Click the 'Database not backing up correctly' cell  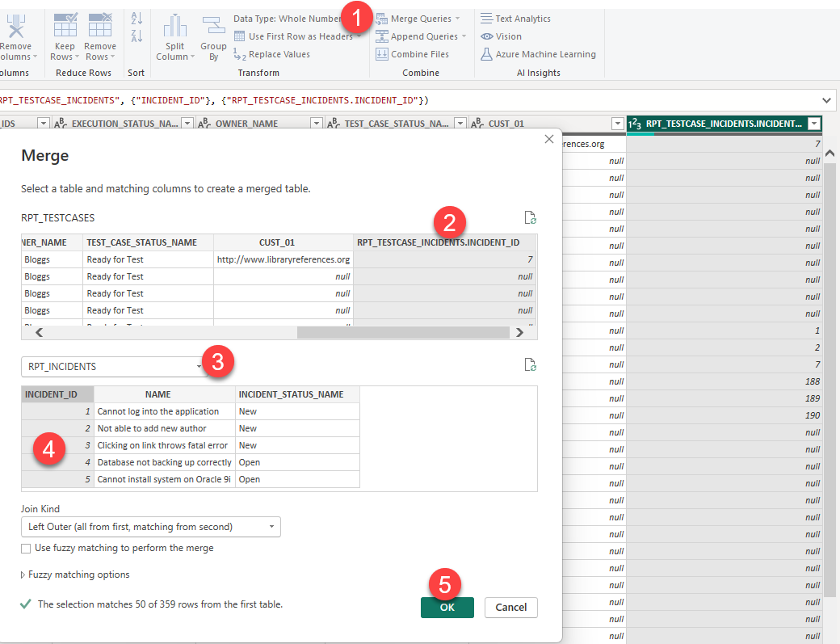tap(165, 462)
